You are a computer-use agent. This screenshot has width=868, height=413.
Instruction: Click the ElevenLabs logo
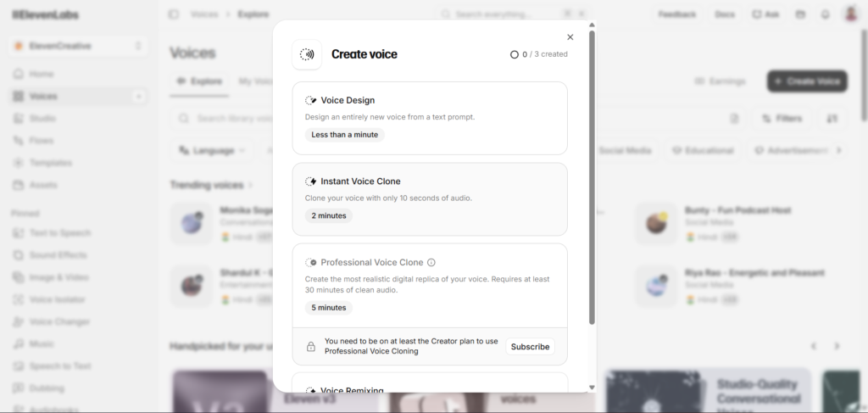click(46, 15)
